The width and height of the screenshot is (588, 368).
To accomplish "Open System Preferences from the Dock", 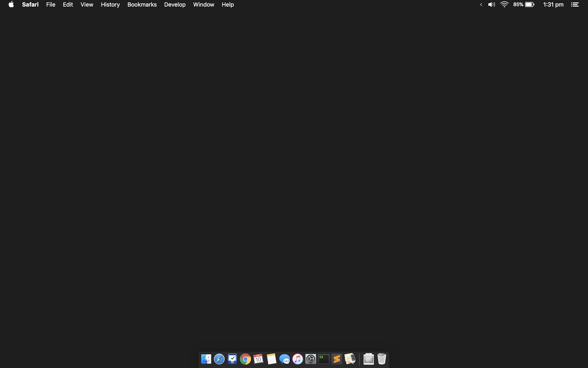I will coord(311,359).
